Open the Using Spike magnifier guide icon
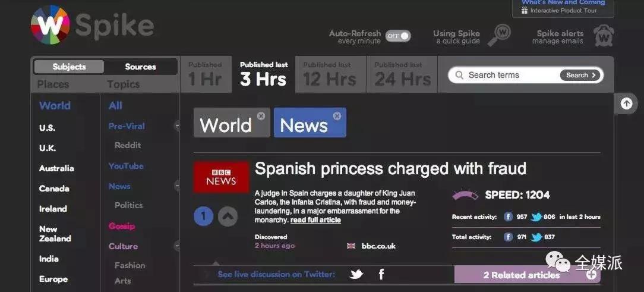 click(x=498, y=35)
